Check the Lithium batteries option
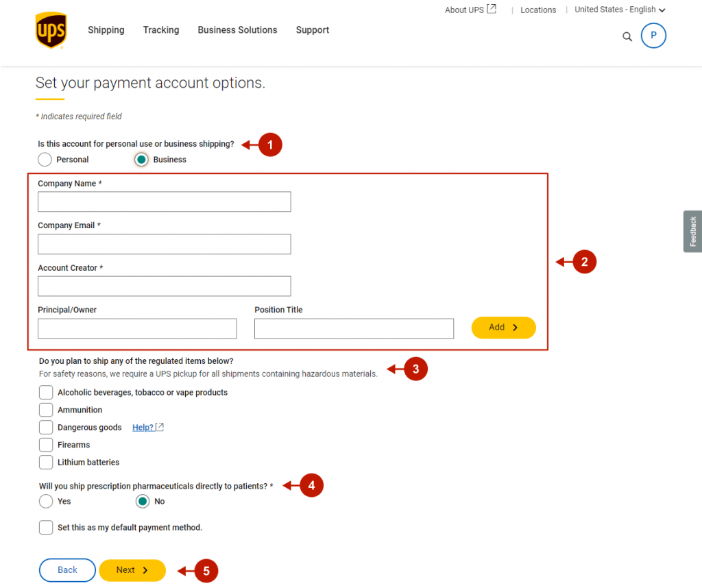Viewport: 702px width, 588px height. [45, 462]
